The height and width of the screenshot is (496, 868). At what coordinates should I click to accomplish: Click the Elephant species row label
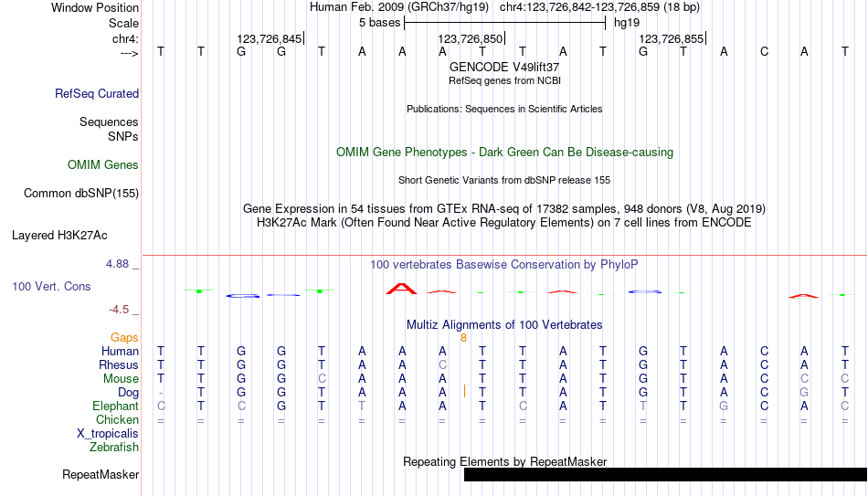[115, 406]
